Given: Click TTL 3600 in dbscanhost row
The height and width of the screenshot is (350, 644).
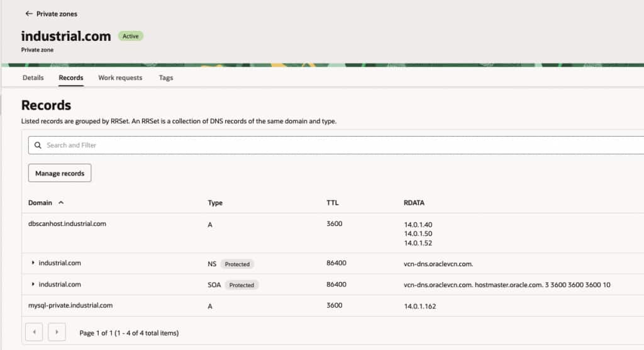Looking at the screenshot, I should 335,223.
